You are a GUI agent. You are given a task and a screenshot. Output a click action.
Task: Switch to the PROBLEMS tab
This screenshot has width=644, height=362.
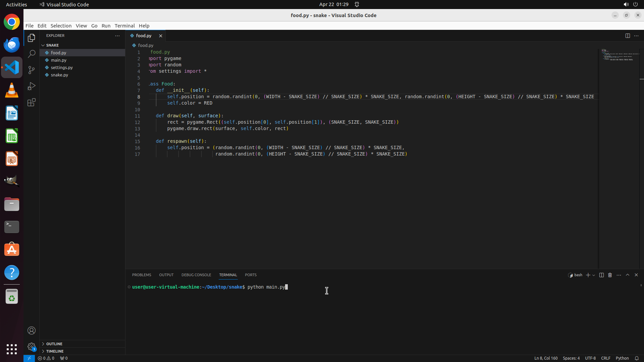click(x=142, y=275)
